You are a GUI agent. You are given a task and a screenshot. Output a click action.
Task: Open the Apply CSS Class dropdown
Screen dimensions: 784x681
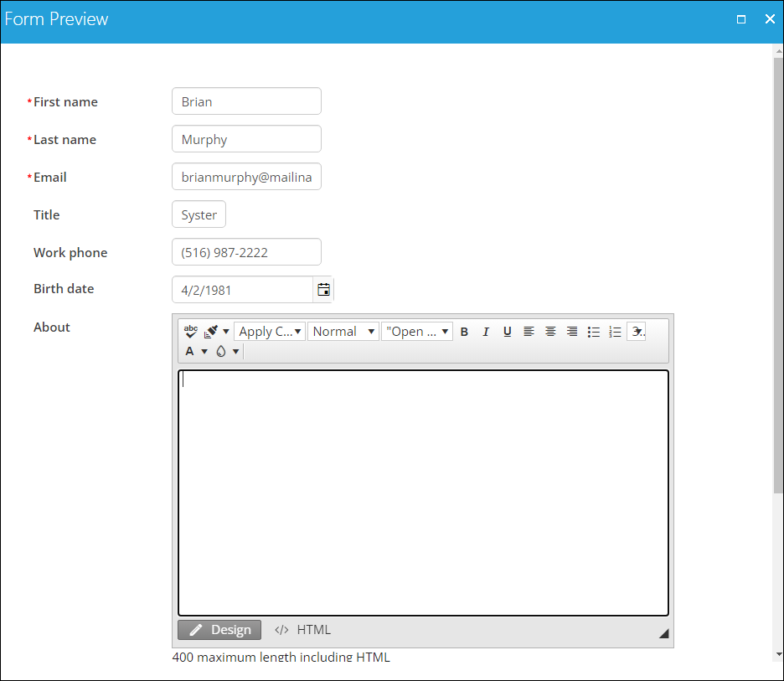tap(270, 332)
